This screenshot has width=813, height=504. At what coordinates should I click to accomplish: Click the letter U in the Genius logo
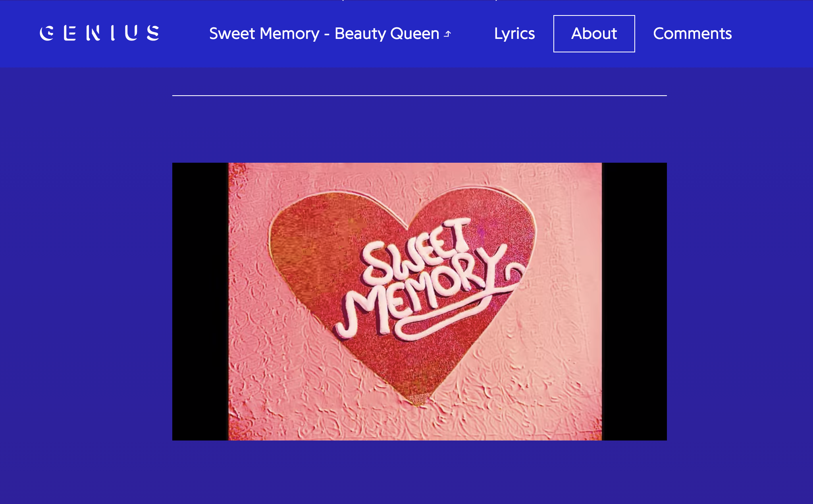tap(131, 33)
